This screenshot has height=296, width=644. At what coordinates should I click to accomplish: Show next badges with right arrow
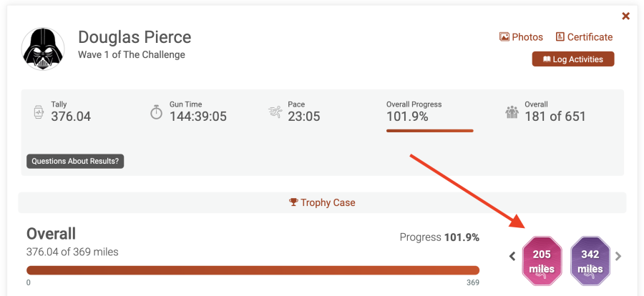[618, 256]
